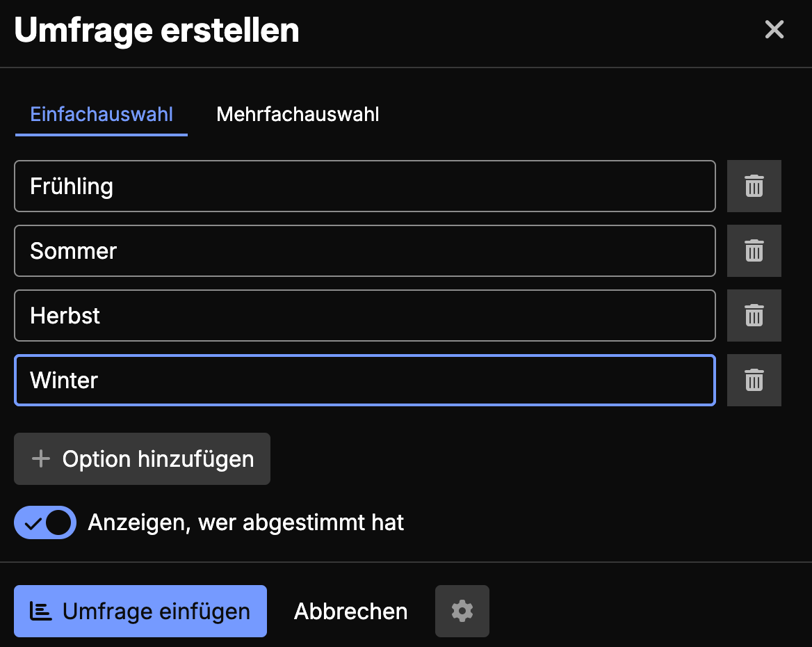Select the Einfachauswahl tab
The height and width of the screenshot is (647, 812).
(x=101, y=114)
